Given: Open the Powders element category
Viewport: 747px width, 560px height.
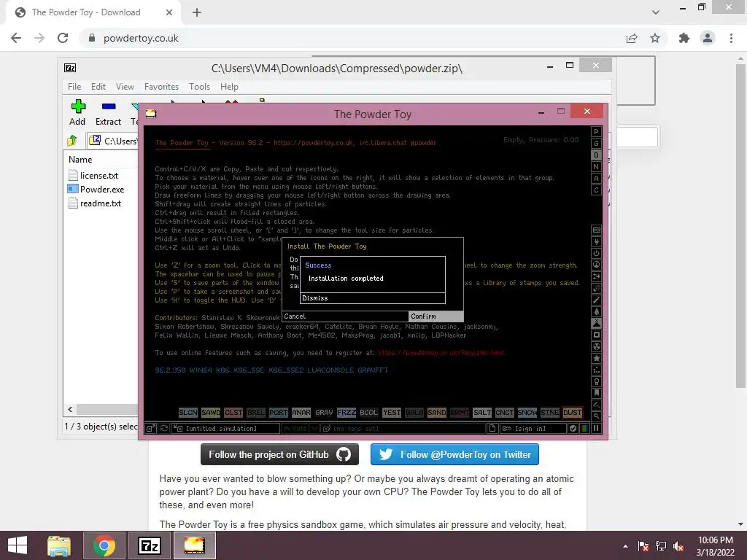Looking at the screenshot, I should point(596,323).
